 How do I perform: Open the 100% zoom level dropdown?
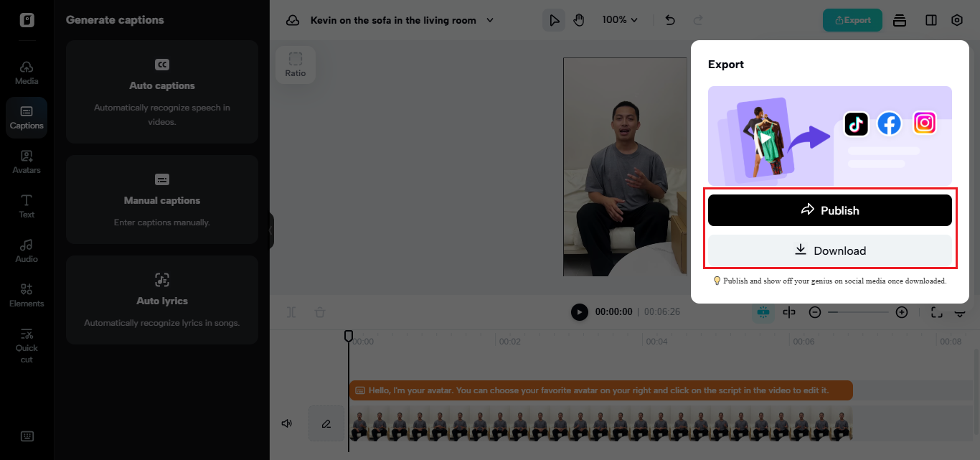click(620, 20)
